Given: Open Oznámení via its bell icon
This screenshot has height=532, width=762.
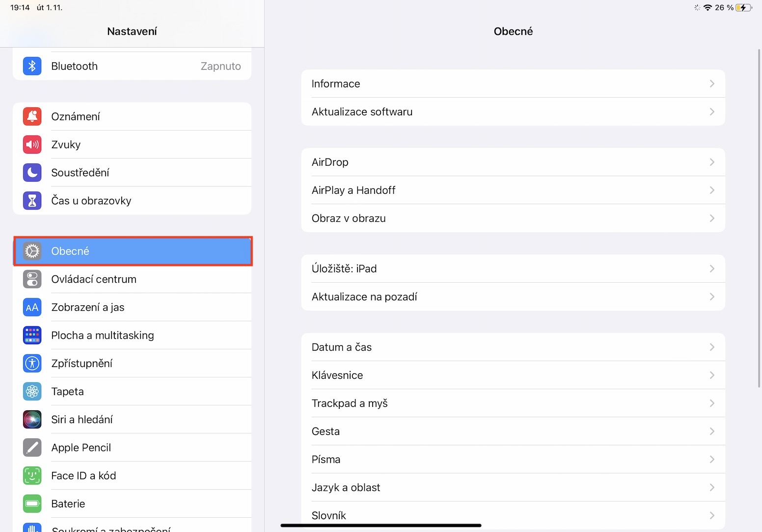Looking at the screenshot, I should point(32,116).
